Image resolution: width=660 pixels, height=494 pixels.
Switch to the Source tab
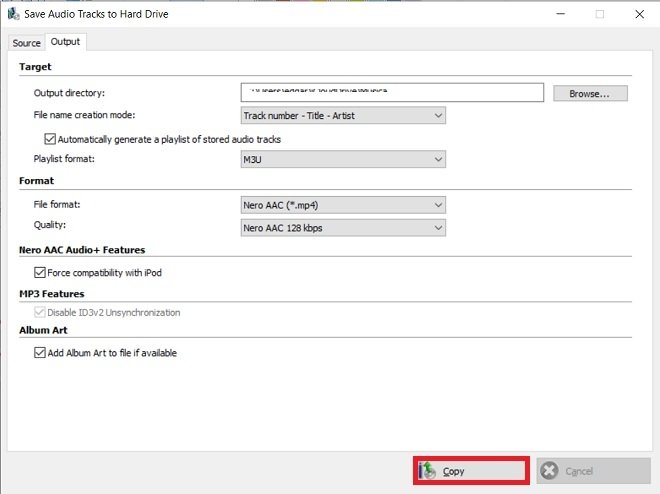26,43
